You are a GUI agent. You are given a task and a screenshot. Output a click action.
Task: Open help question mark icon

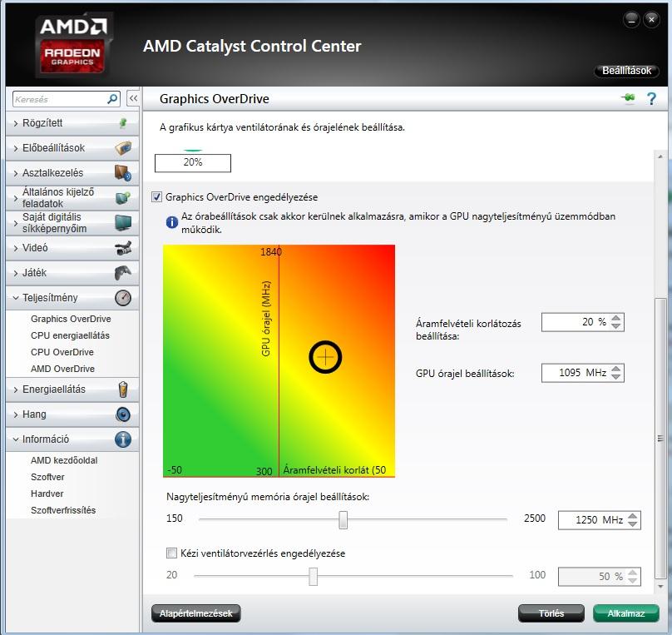coord(651,98)
